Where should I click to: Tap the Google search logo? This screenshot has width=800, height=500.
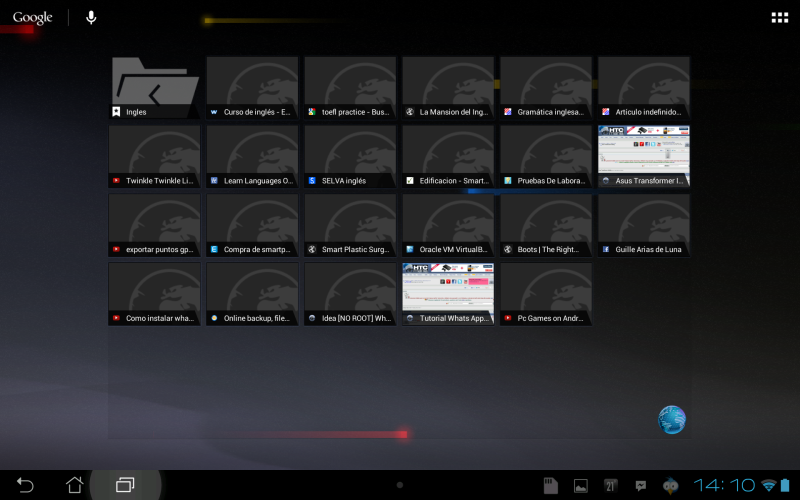click(32, 18)
